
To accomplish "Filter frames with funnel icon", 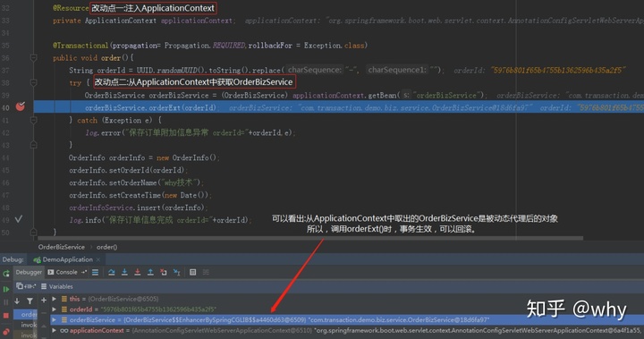I will click(x=30, y=301).
